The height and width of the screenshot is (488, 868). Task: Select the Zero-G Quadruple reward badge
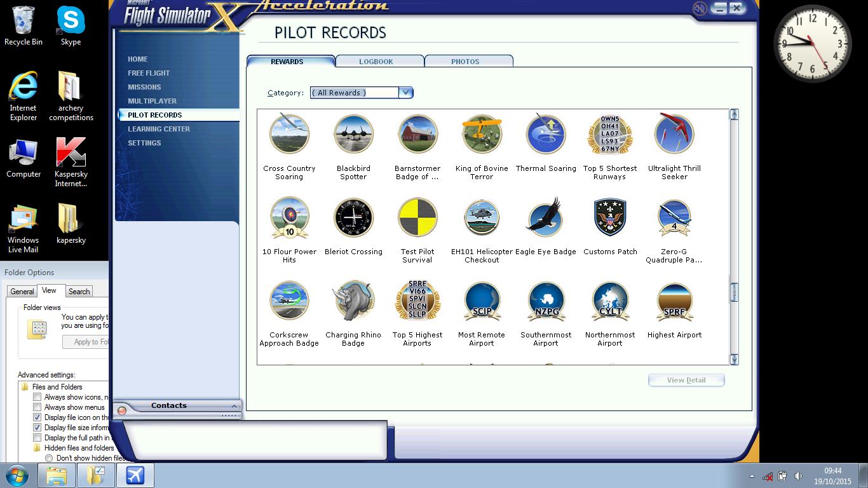(x=674, y=217)
